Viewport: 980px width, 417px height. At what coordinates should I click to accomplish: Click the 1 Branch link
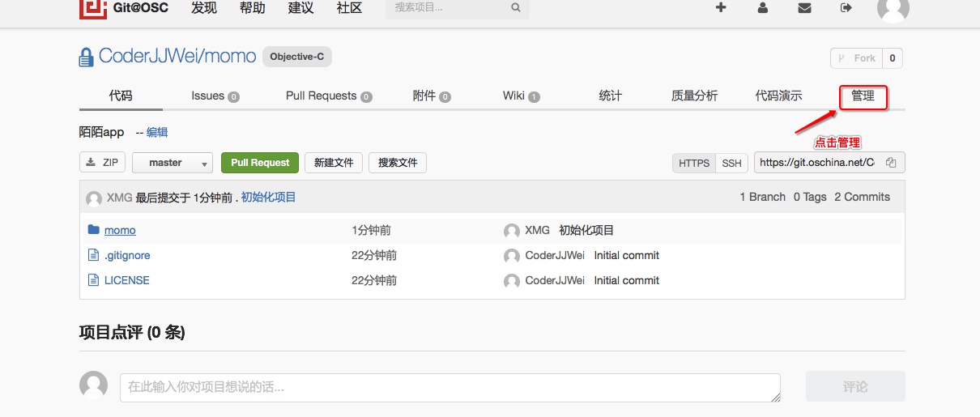pos(763,197)
